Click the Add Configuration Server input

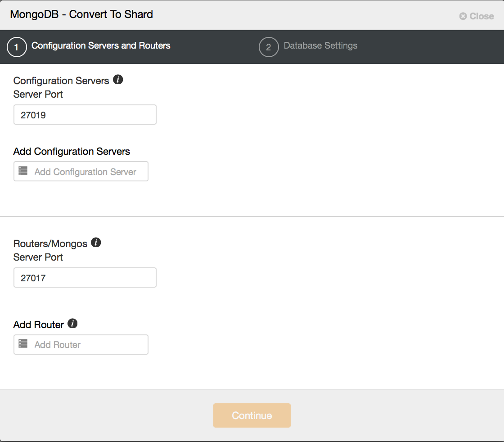pyautogui.click(x=81, y=171)
